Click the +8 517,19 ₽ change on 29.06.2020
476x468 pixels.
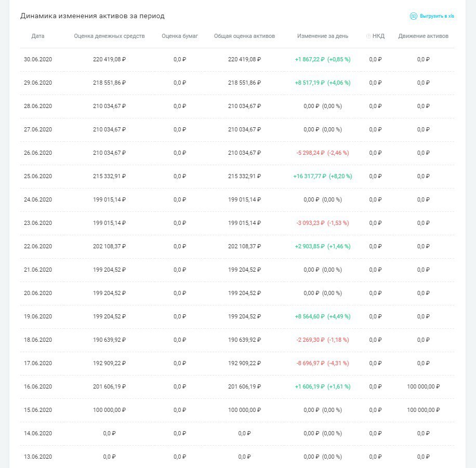310,83
